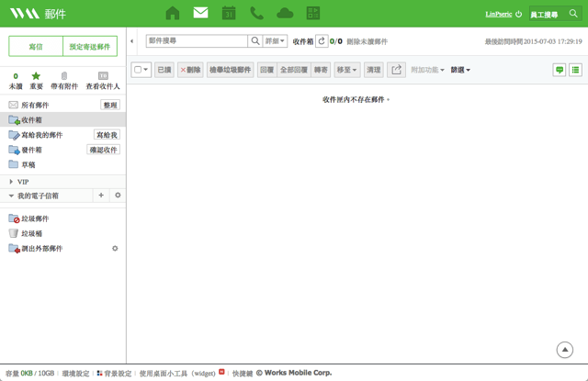This screenshot has height=381, width=588.
Task: Click the 寫信 compose button
Action: pos(36,47)
